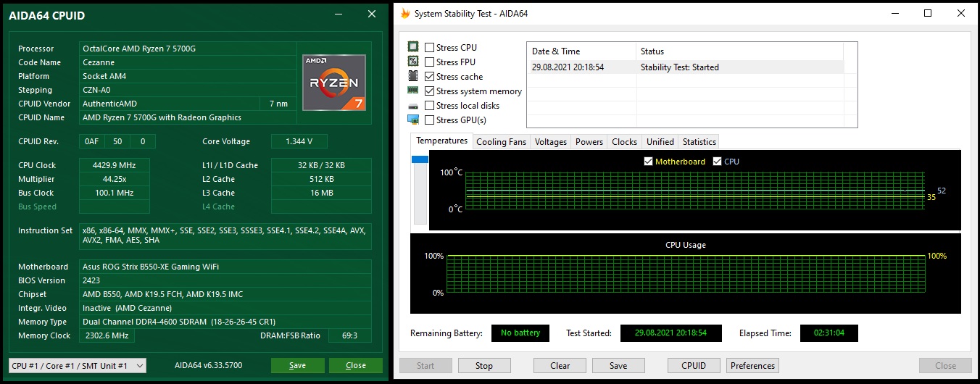Uncheck the Stress cache checkbox
This screenshot has width=980, height=384.
pos(430,77)
